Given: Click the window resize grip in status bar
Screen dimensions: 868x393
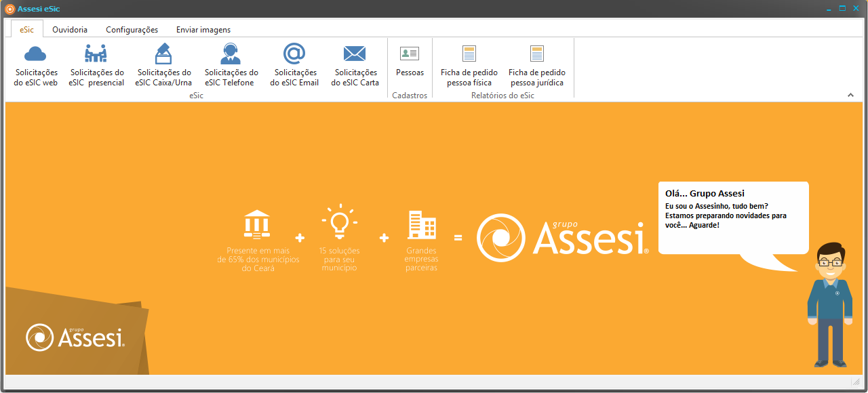Looking at the screenshot, I should tap(856, 382).
